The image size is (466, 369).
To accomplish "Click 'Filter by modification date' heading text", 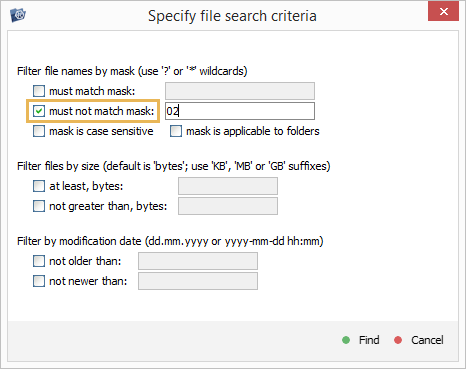I will [170, 241].
